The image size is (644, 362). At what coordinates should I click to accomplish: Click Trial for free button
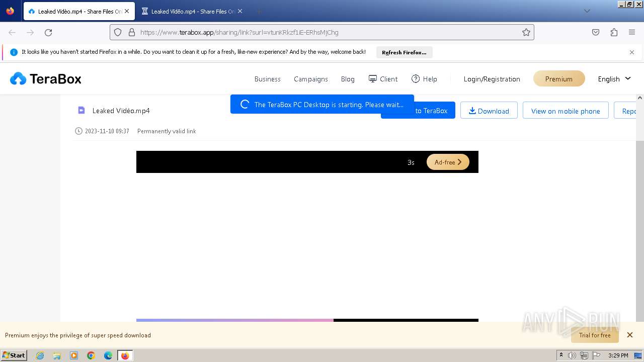point(595,335)
